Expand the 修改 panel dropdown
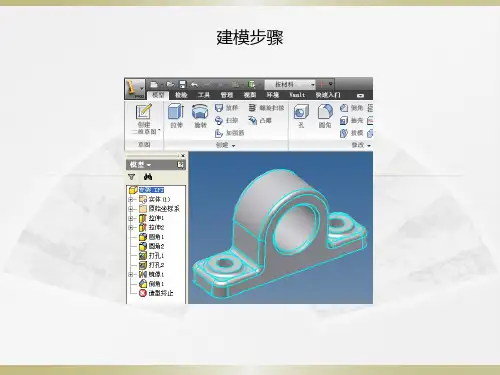This screenshot has width=500, height=375. (x=361, y=145)
